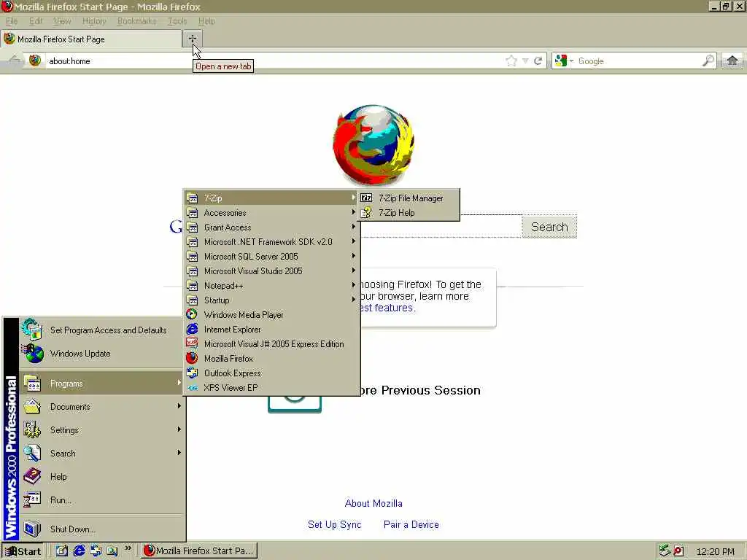Screen dimensions: 747x560
Task: Click the page Search button
Action: [x=549, y=227]
